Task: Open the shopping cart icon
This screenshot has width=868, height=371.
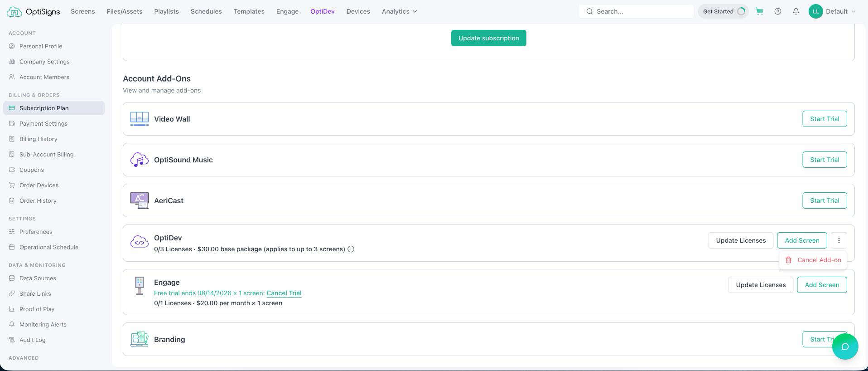Action: click(x=760, y=11)
